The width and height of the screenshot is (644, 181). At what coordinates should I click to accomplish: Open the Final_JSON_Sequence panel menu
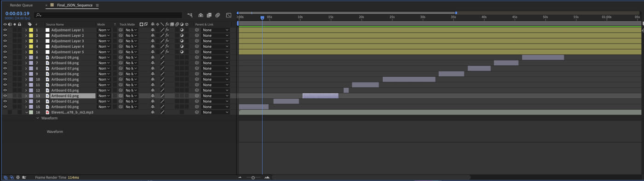97,6
